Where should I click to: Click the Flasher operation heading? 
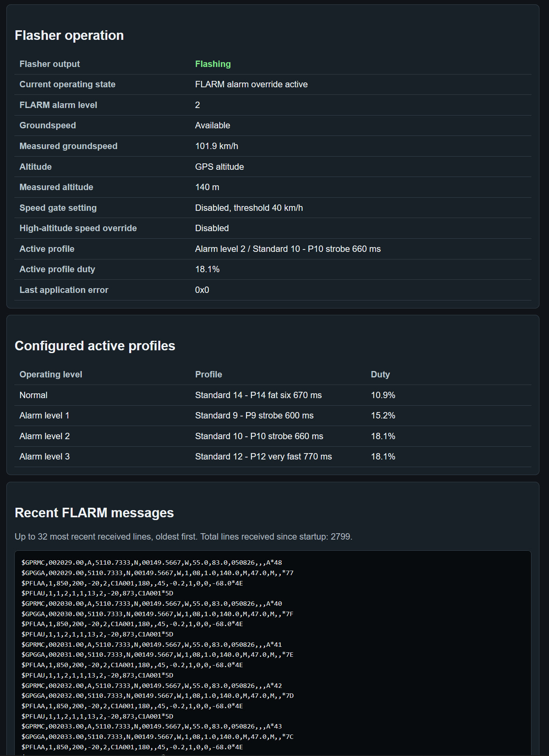point(69,35)
